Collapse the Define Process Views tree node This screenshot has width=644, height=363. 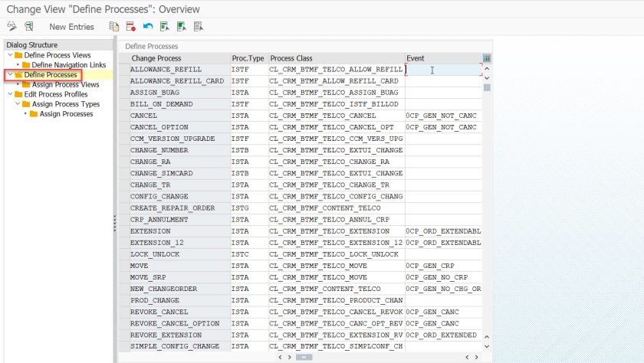[9, 55]
